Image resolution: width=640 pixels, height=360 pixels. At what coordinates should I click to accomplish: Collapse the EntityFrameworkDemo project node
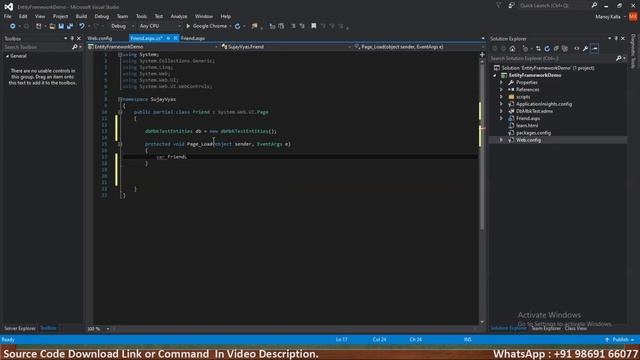click(495, 76)
